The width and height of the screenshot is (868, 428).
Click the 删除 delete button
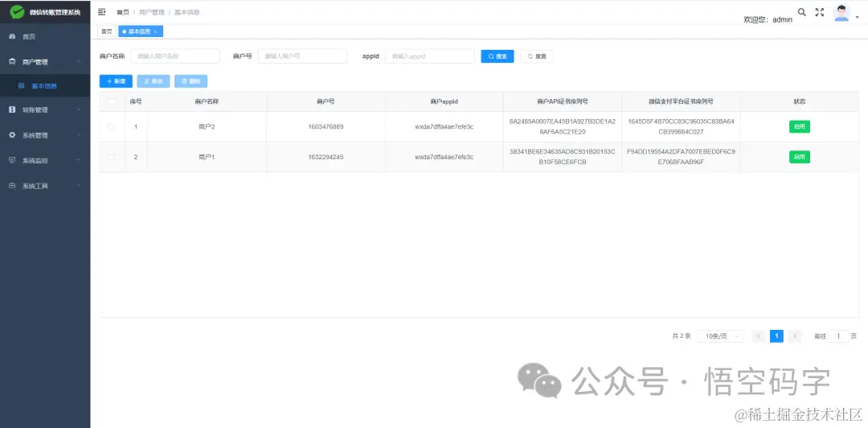[x=191, y=81]
